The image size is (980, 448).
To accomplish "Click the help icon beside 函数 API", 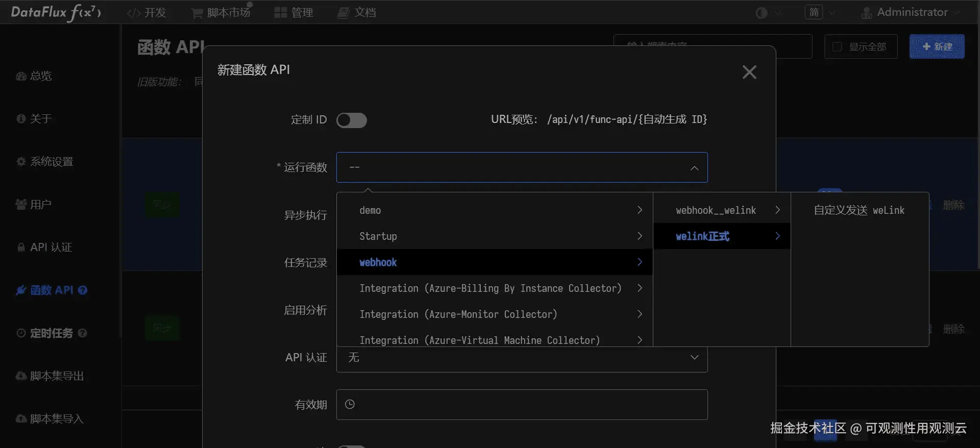I will (x=83, y=290).
